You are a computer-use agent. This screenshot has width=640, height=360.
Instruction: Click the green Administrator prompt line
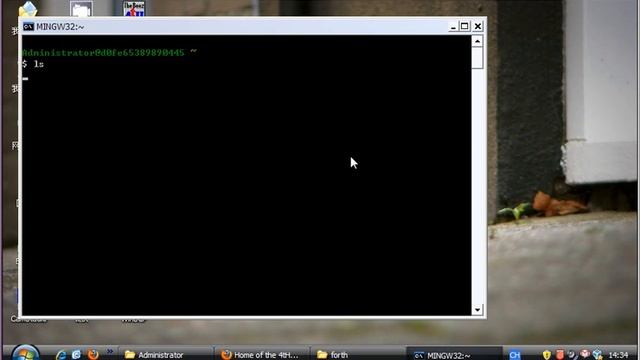(109, 52)
